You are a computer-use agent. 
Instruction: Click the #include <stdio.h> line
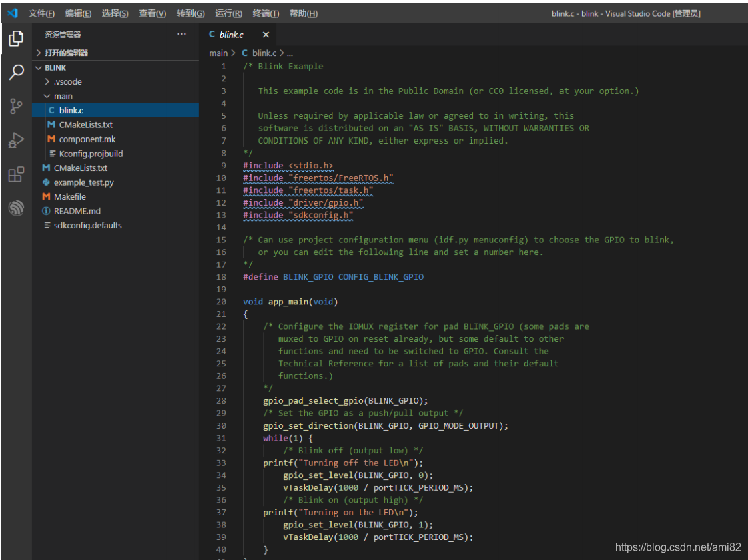288,166
